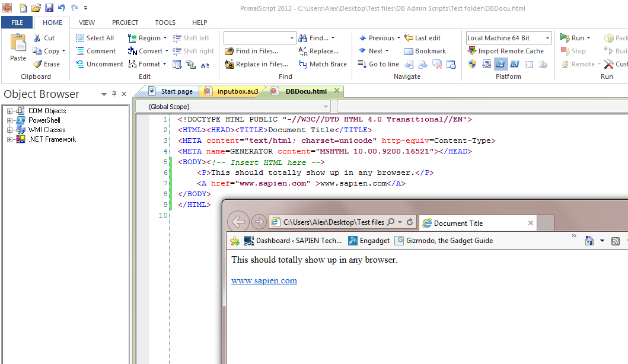The width and height of the screenshot is (628, 364).
Task: Undo the last action from quick access toolbar
Action: pyautogui.click(x=61, y=8)
